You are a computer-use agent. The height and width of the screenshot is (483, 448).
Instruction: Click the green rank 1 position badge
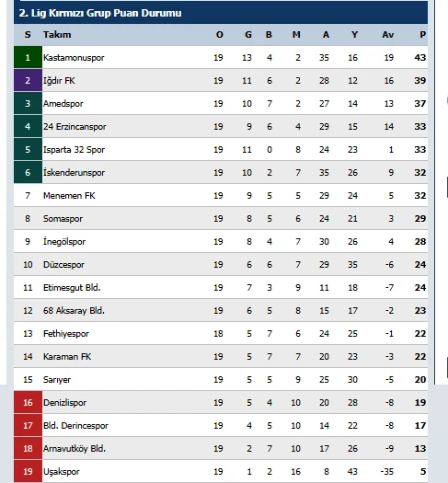point(28,57)
